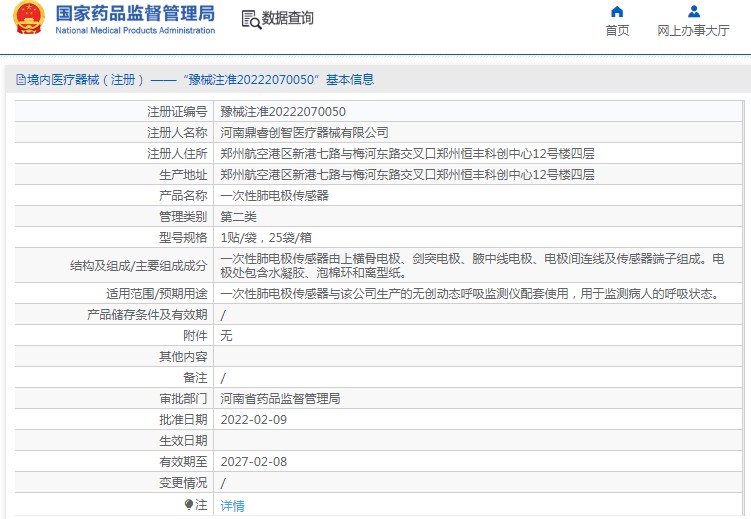Viewport: 751px width, 519px height.
Task: Click 国家药品监督管理局 title
Action: (x=135, y=13)
